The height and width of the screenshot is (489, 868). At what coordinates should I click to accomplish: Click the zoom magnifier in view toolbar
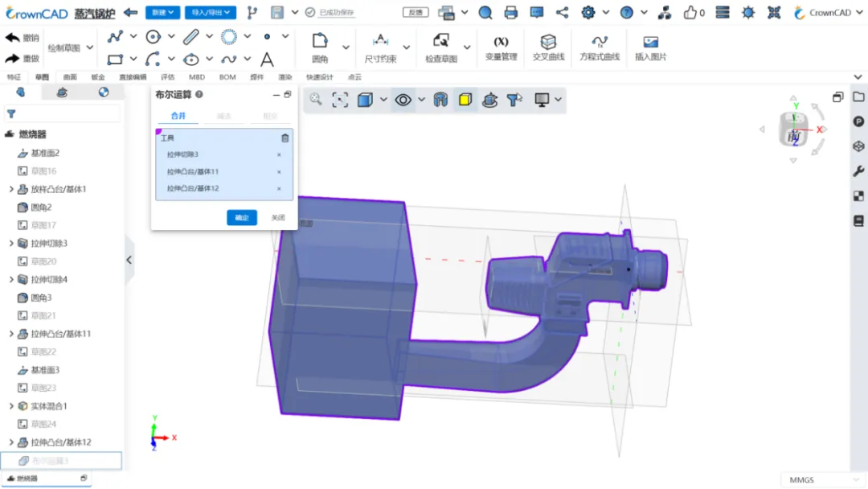(x=316, y=99)
